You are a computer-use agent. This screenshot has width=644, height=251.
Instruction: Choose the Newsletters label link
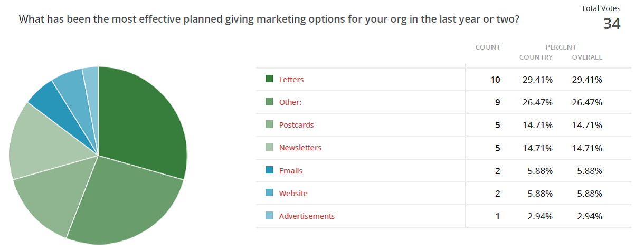[300, 148]
